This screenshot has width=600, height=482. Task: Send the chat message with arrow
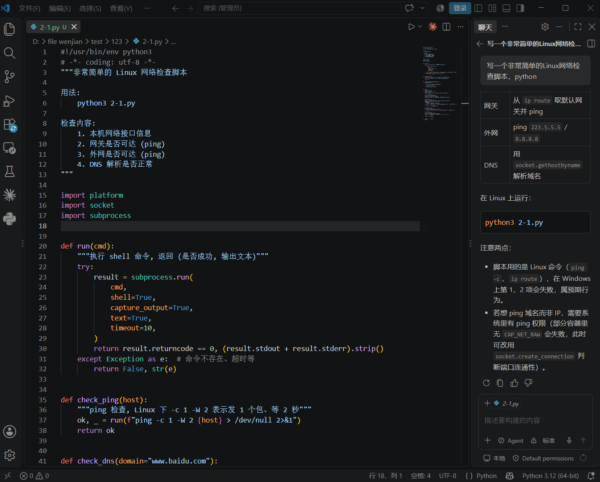584,440
